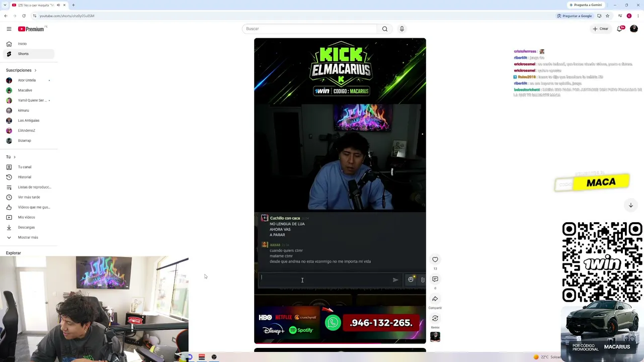Viewport: 644px width, 362px height.
Task: Open the kimuru subscription channel
Action: pos(28,111)
